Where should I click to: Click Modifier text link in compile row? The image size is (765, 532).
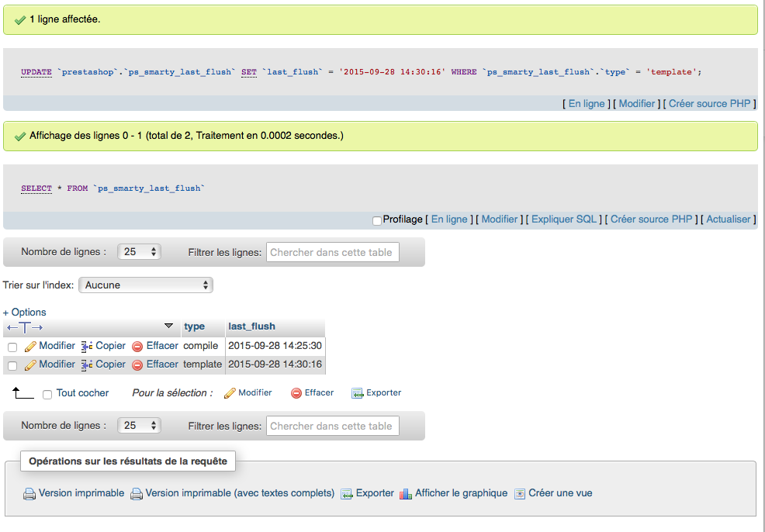[x=57, y=346]
